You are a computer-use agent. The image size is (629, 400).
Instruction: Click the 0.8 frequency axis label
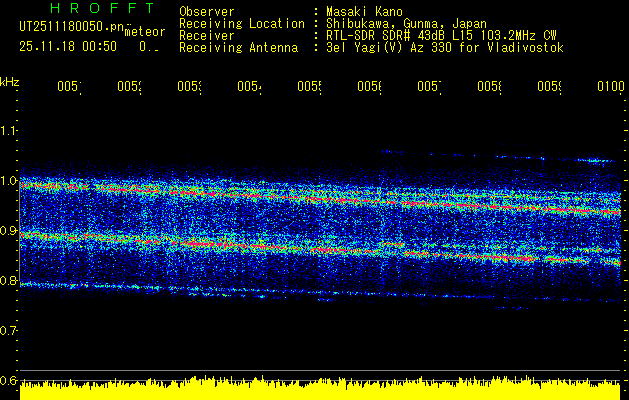pos(9,280)
